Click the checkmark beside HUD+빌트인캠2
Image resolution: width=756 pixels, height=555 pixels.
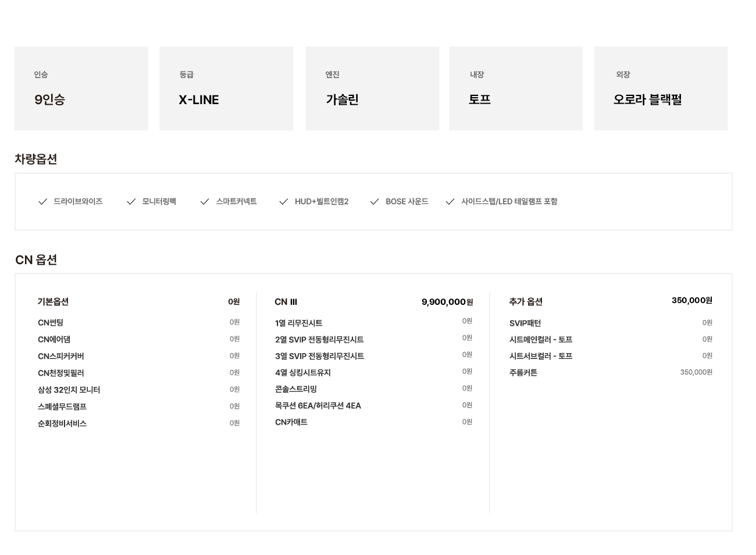tap(284, 202)
